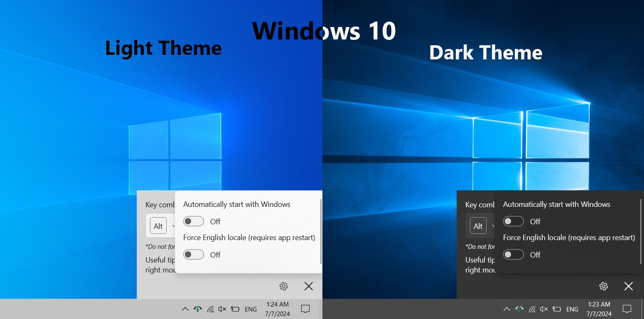Click the green-arrow app tray icon, light taskbar
The image size is (644, 319).
click(198, 309)
